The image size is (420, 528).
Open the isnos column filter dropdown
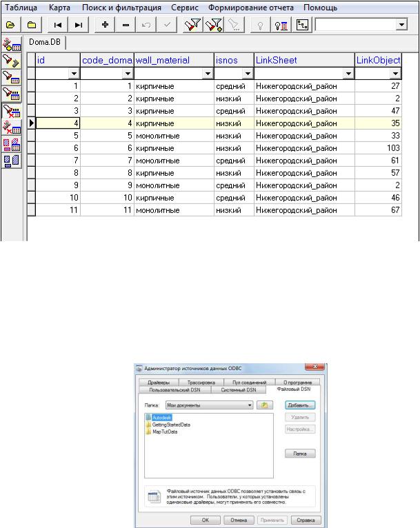pos(248,73)
